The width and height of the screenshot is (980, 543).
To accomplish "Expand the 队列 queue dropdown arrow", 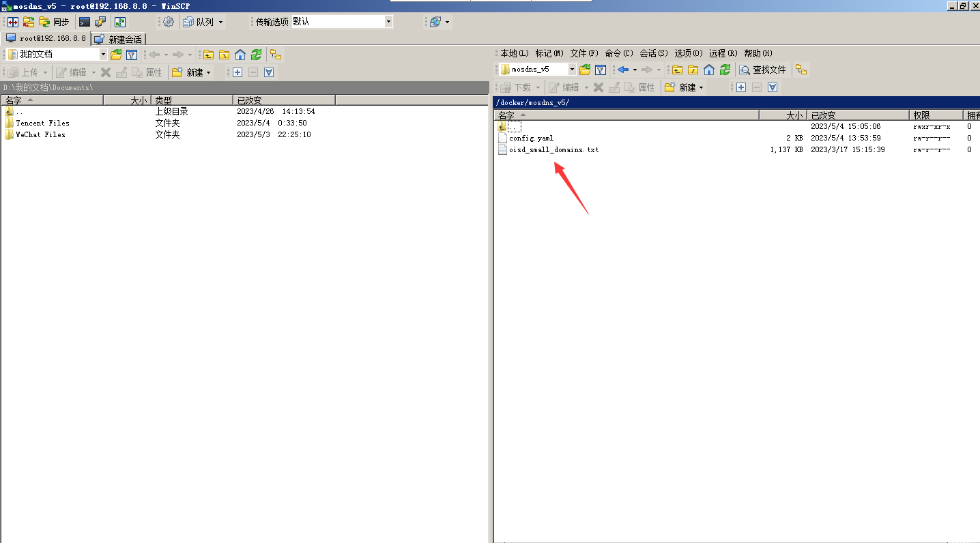I will point(220,22).
